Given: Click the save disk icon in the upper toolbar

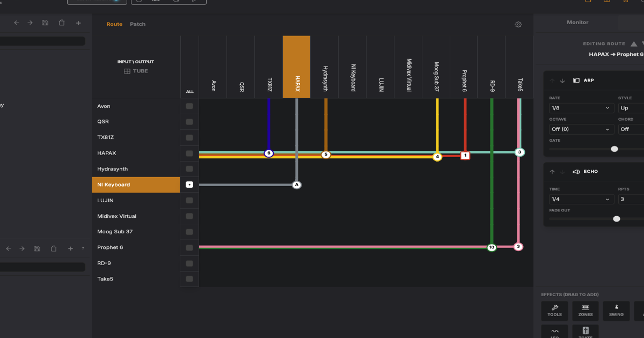Looking at the screenshot, I should [45, 23].
